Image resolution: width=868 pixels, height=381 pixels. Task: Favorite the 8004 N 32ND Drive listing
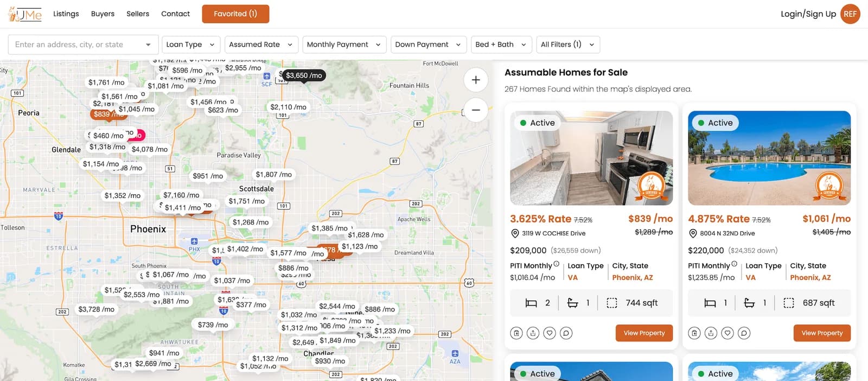pyautogui.click(x=727, y=333)
